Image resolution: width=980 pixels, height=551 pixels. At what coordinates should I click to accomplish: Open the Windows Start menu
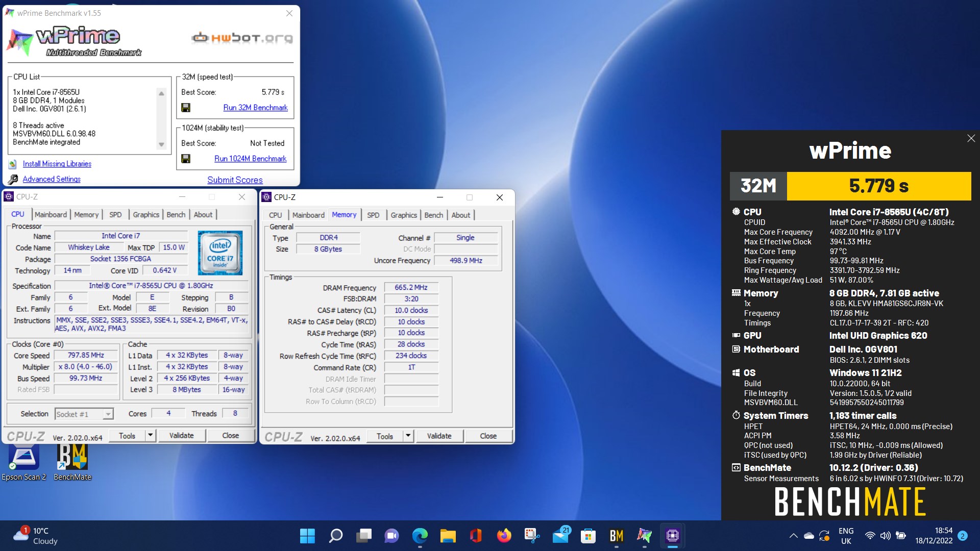tap(307, 536)
